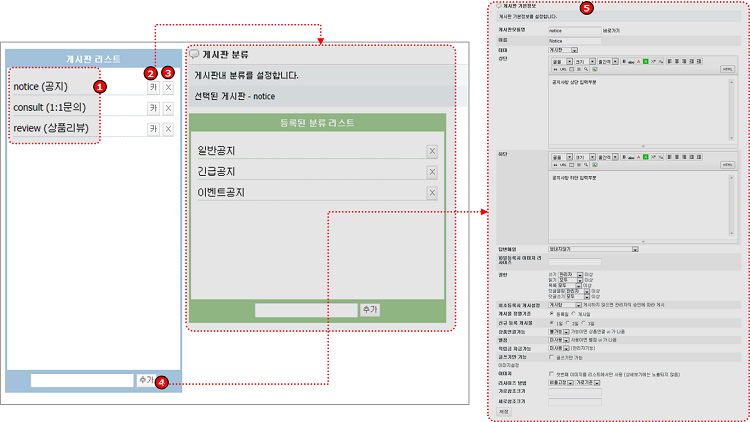Open category settings for notice board
This screenshot has height=422, width=750.
pyautogui.click(x=153, y=88)
